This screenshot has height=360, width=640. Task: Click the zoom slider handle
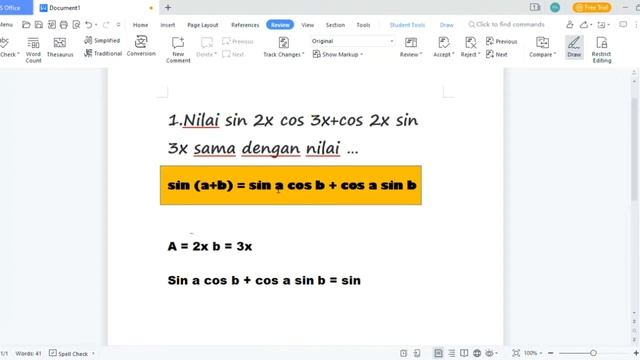click(x=593, y=353)
